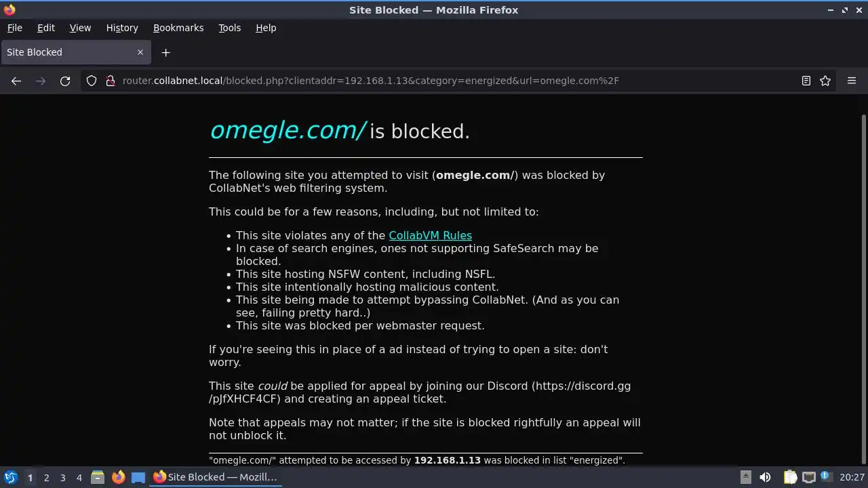Click the Firefox logo in title bar
The width and height of the screenshot is (868, 488).
coord(9,9)
